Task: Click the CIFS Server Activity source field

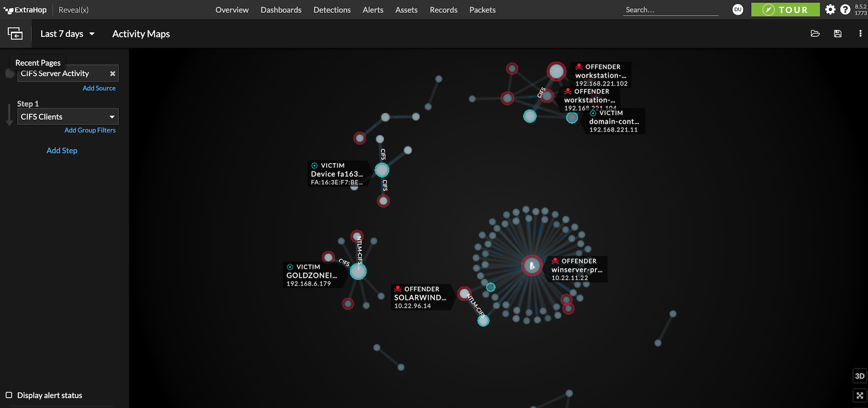Action: tap(68, 74)
